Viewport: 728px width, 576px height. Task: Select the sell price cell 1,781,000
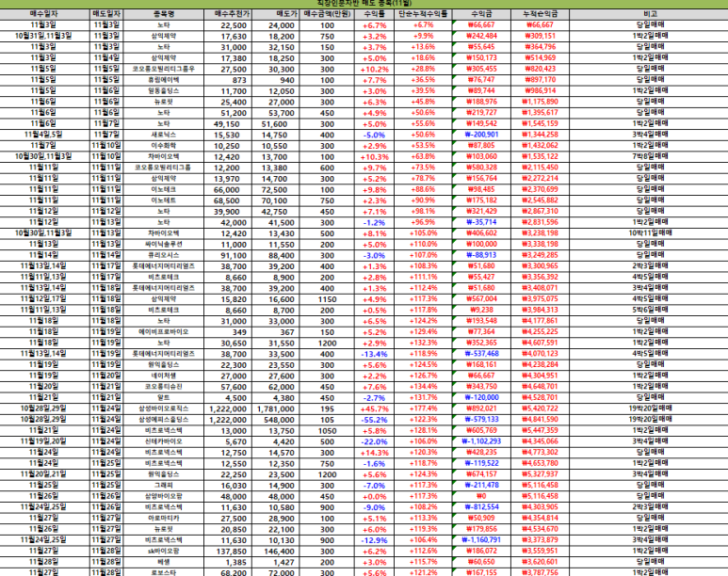click(276, 408)
